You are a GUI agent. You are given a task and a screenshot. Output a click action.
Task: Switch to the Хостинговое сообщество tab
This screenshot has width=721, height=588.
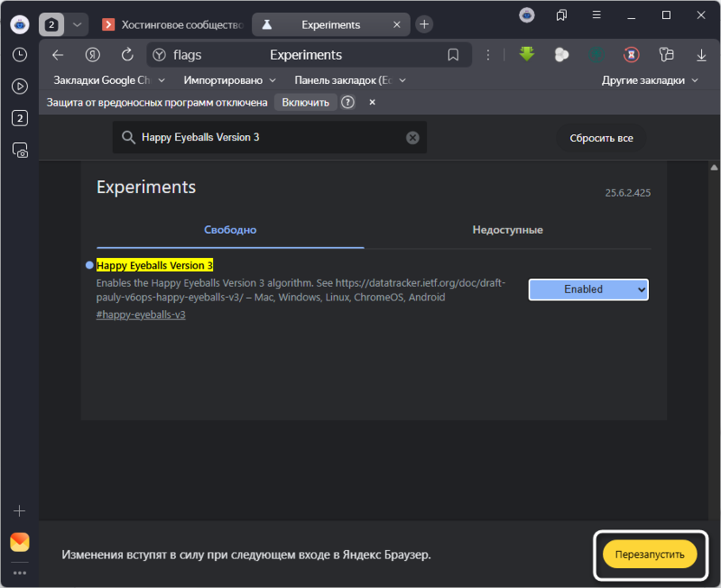173,25
